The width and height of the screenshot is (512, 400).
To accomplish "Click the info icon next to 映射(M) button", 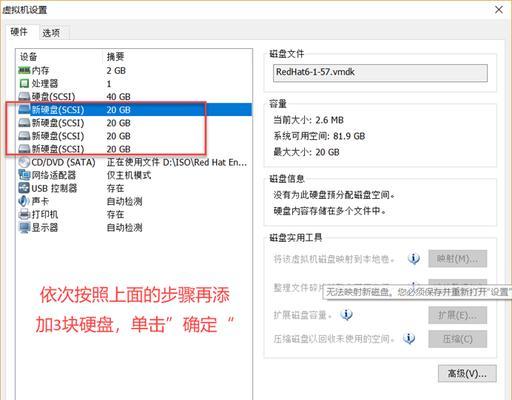I will click(413, 258).
